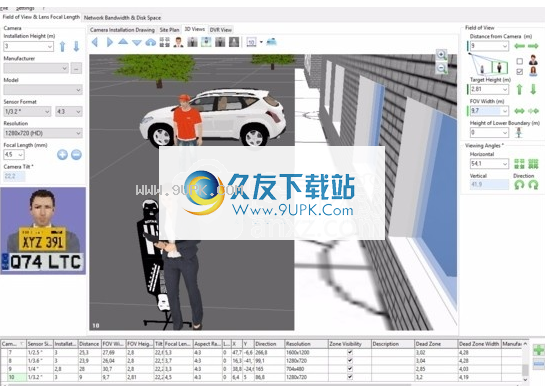The height and width of the screenshot is (386, 545).
Task: Open Sensor Format 1/3.2" dropdown
Action: 47,112
